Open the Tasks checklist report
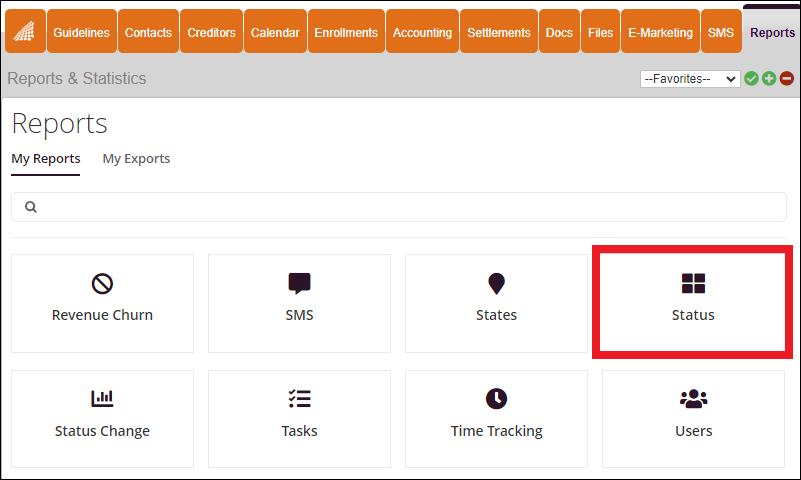 pos(299,419)
